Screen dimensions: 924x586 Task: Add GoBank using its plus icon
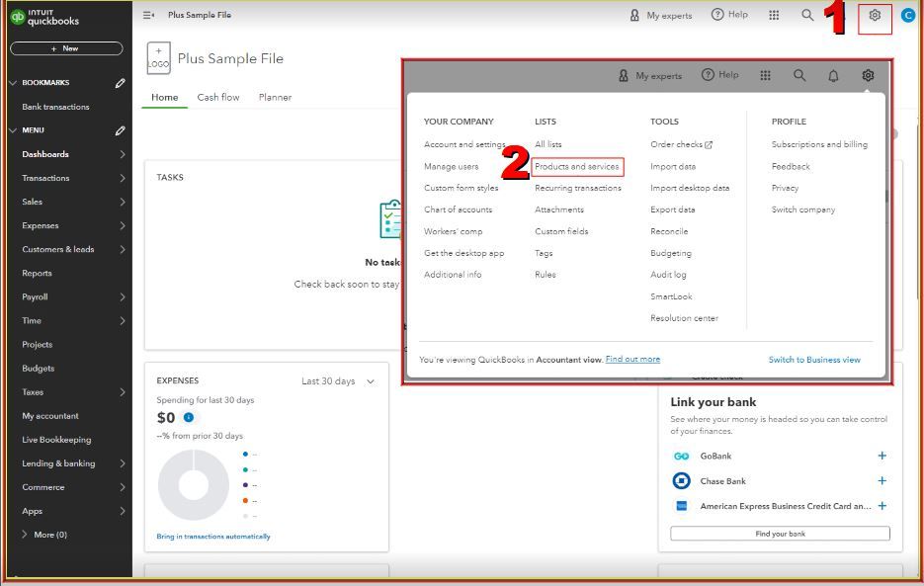tap(882, 456)
